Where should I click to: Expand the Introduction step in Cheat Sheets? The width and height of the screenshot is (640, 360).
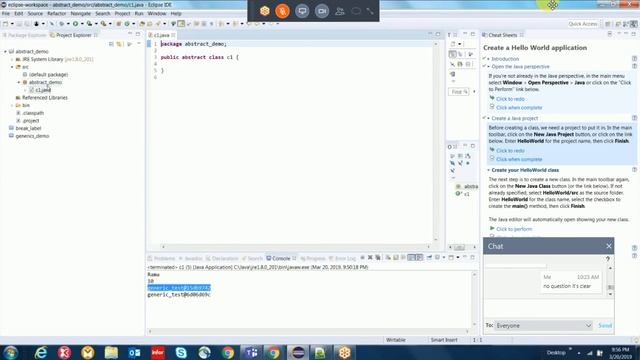pos(489,59)
